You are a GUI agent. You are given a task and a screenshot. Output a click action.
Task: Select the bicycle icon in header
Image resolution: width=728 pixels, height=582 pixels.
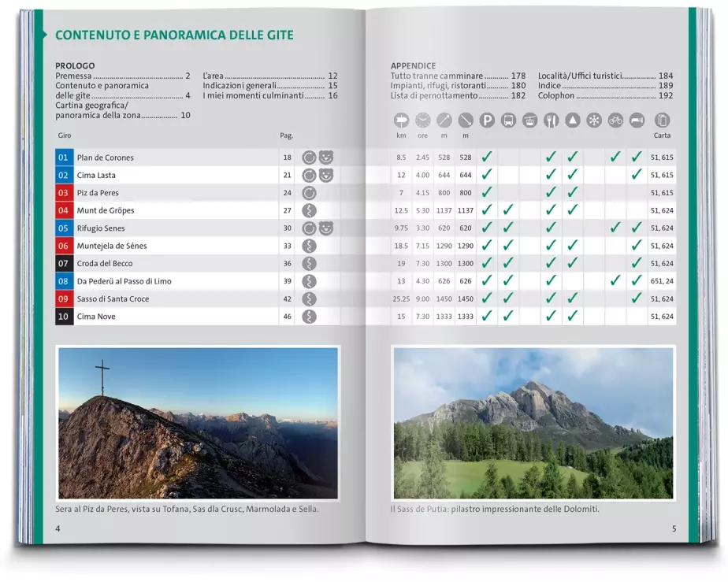[x=615, y=120]
